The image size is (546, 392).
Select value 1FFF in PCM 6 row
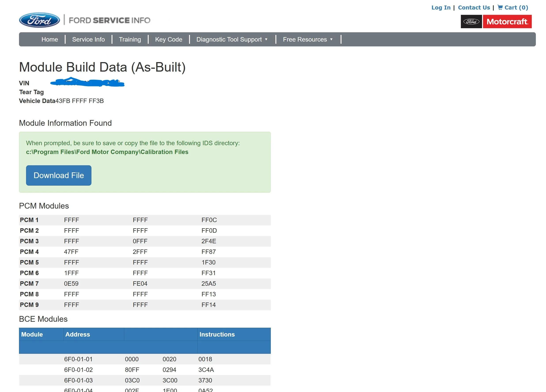tap(71, 273)
